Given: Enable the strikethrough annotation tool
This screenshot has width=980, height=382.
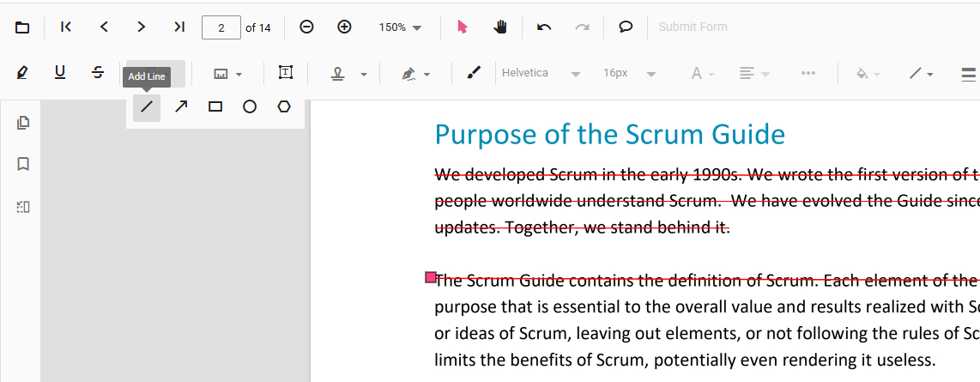Looking at the screenshot, I should coord(98,73).
